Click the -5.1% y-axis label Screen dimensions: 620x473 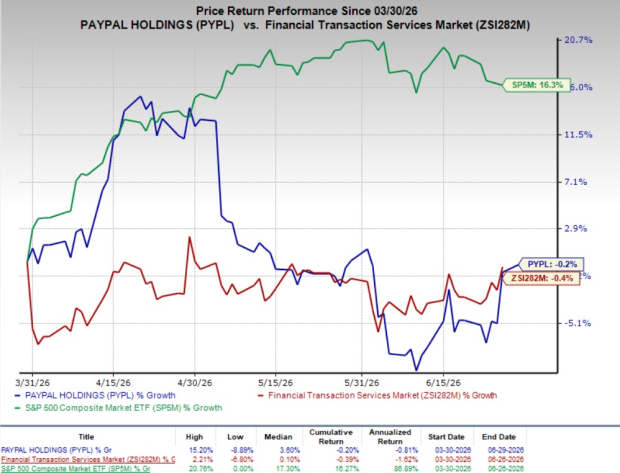577,323
